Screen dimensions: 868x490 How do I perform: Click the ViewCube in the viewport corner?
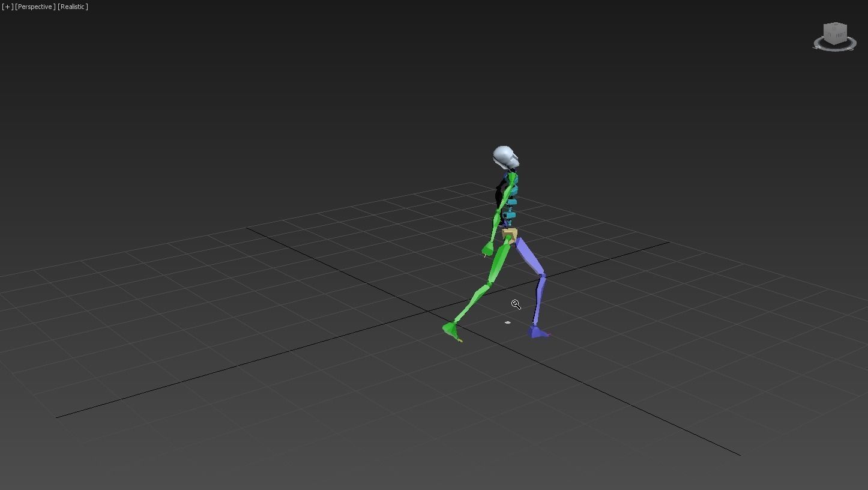[x=835, y=33]
